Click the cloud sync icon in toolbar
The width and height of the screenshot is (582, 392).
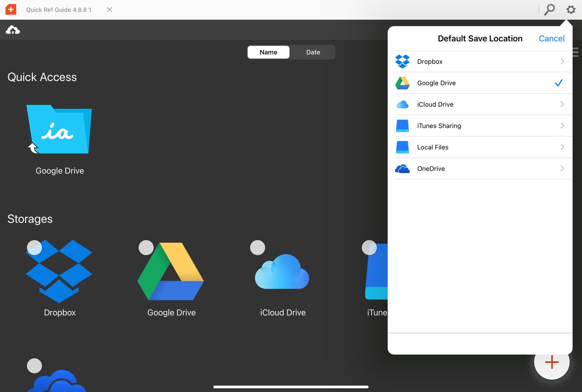(12, 29)
